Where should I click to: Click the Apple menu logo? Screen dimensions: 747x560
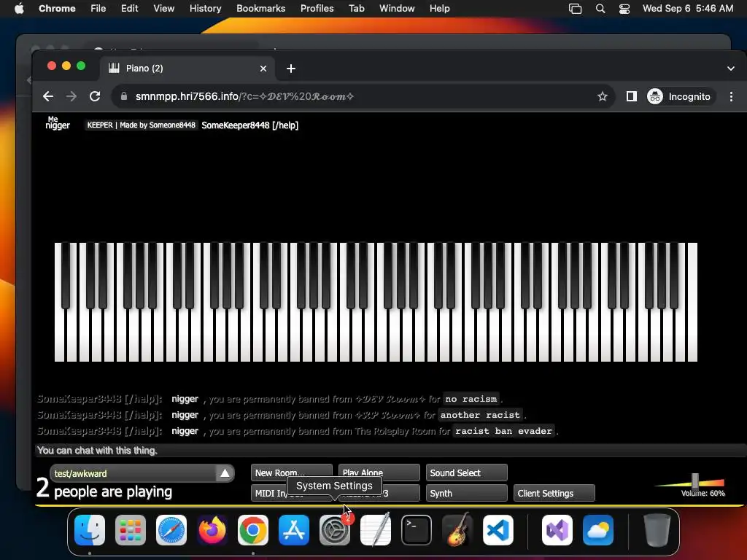(19, 9)
